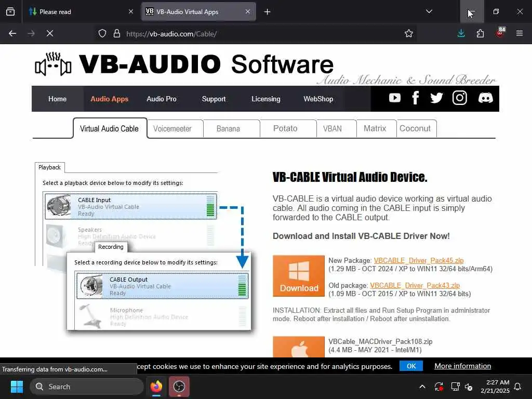
Task: Switch to the Potato tab
Action: [x=285, y=129]
